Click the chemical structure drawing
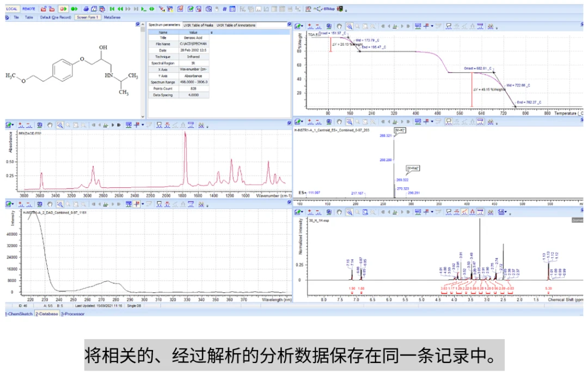The width and height of the screenshot is (588, 375). click(x=72, y=70)
